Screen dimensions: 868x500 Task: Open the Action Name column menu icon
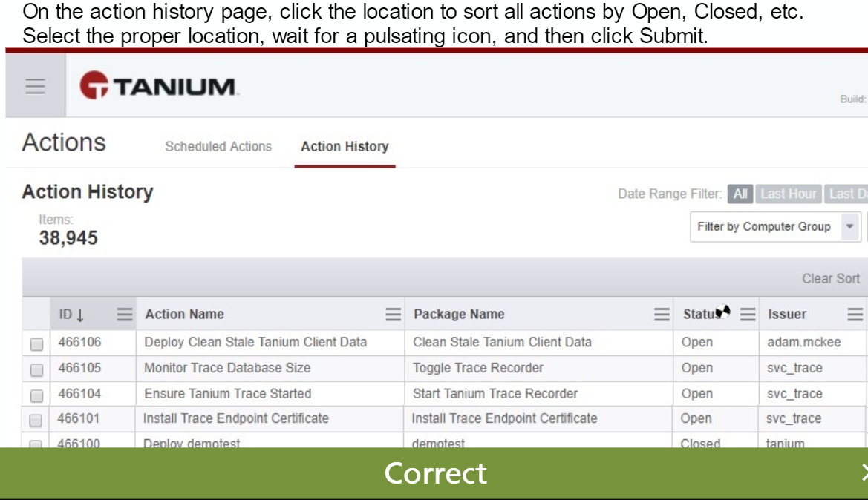pos(394,315)
